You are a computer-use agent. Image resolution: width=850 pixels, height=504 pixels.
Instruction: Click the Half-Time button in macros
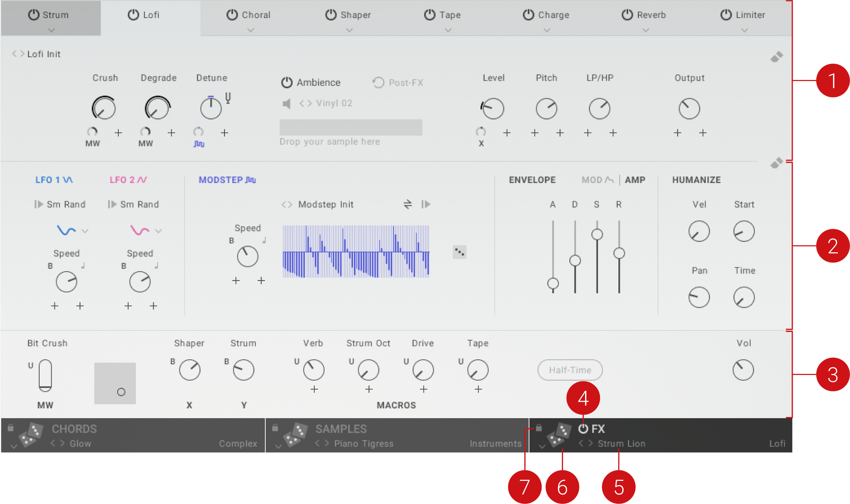(571, 369)
